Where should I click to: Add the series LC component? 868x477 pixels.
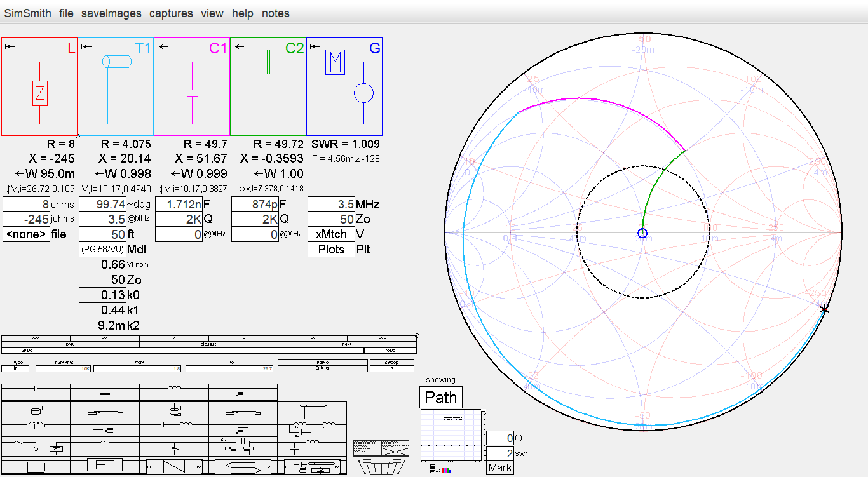tap(174, 428)
